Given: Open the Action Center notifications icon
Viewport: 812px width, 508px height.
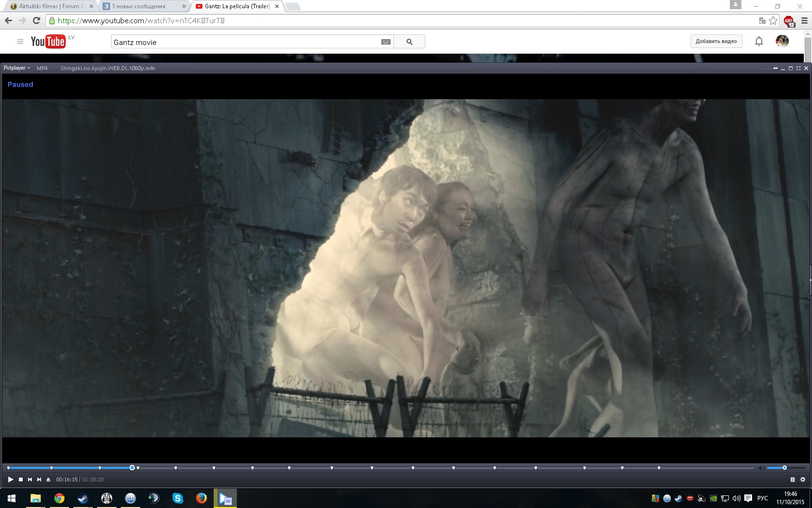Looking at the screenshot, I should point(748,498).
